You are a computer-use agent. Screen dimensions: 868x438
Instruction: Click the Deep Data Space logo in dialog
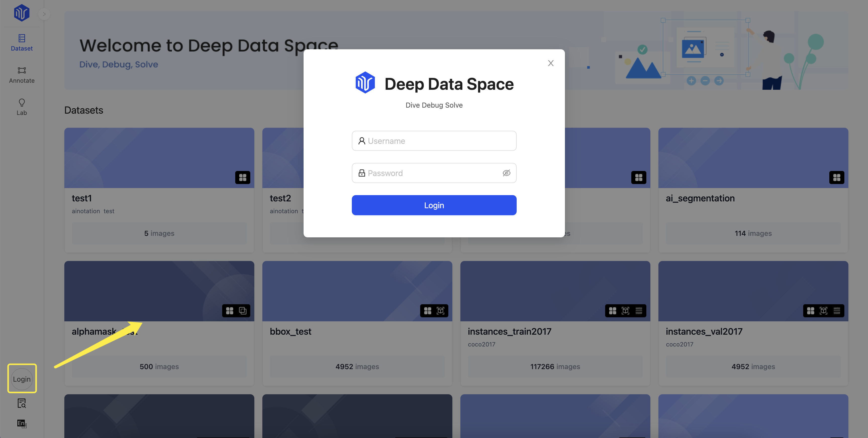(x=365, y=83)
